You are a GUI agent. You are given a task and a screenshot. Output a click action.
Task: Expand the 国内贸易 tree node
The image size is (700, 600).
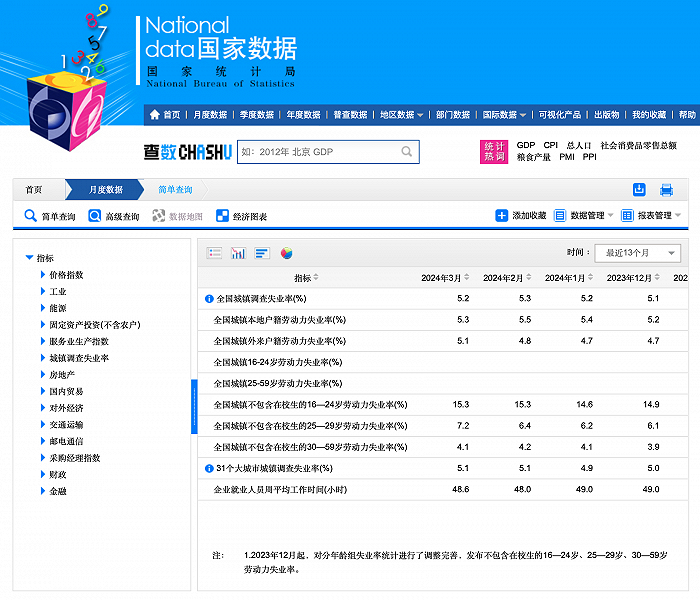pos(43,391)
